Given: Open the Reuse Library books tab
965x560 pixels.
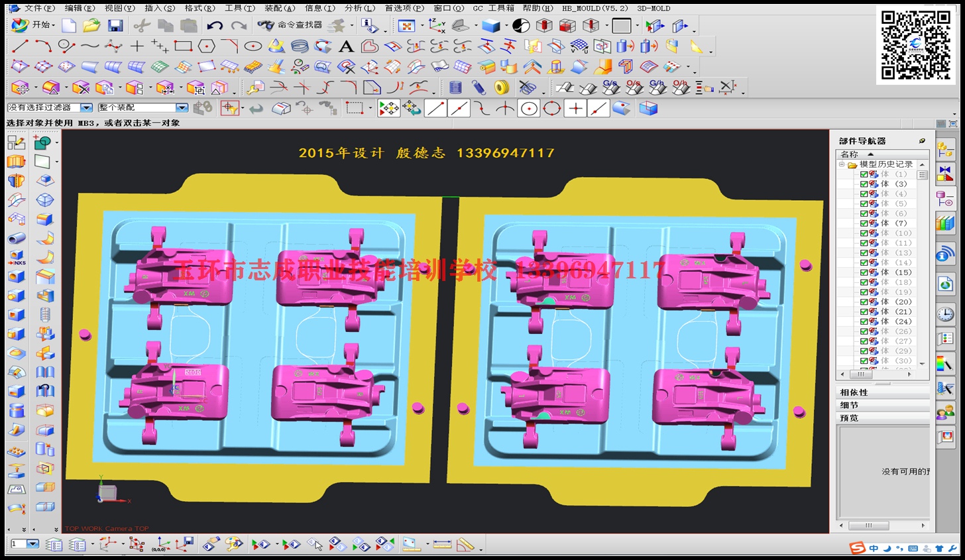Looking at the screenshot, I should (x=945, y=223).
